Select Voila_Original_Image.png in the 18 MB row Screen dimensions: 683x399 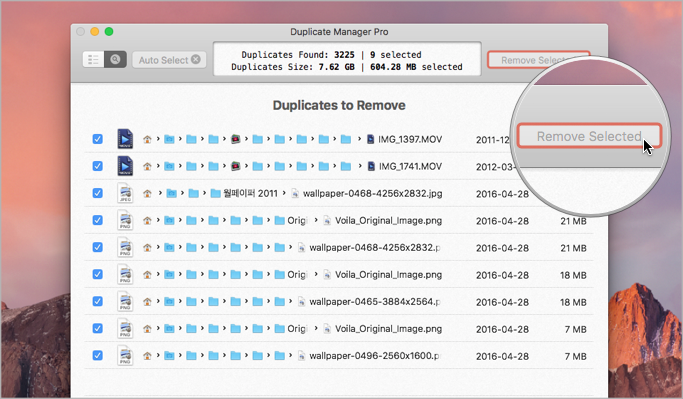coord(388,274)
